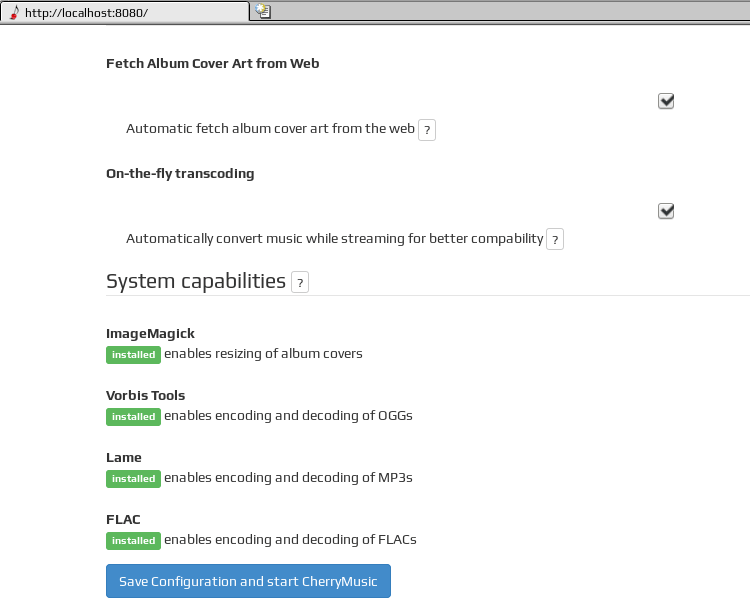Click the ImageMagick installed badge
This screenshot has width=750, height=614.
pyautogui.click(x=133, y=355)
